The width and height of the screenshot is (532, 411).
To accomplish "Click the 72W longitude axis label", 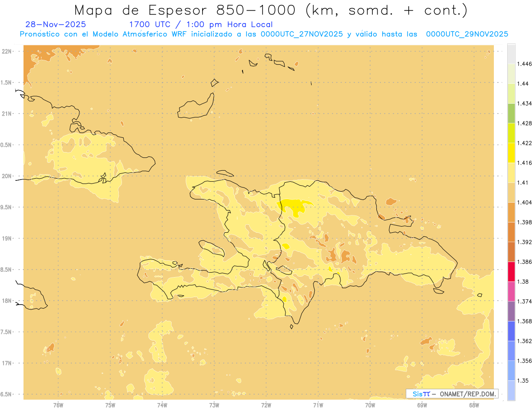I will (x=266, y=405).
